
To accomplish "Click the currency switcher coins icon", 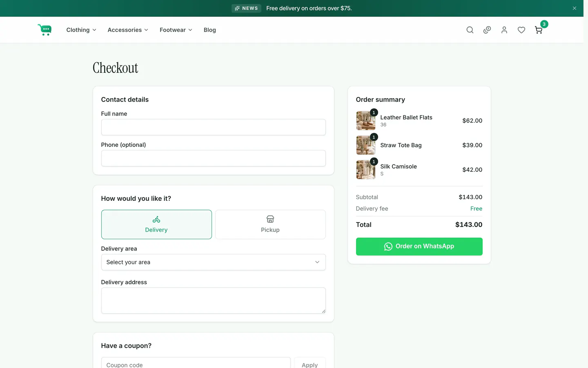I will [x=487, y=30].
